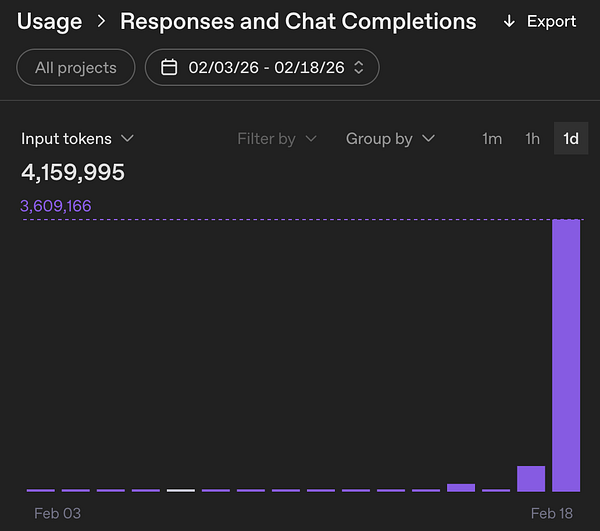
Task: Click the white highlighted bar in chart
Action: 181,490
